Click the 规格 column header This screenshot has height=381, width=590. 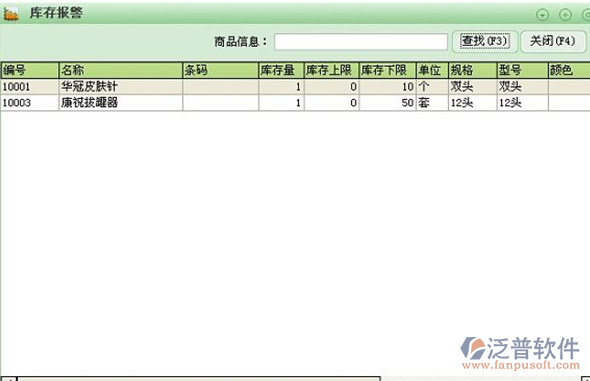pos(473,70)
